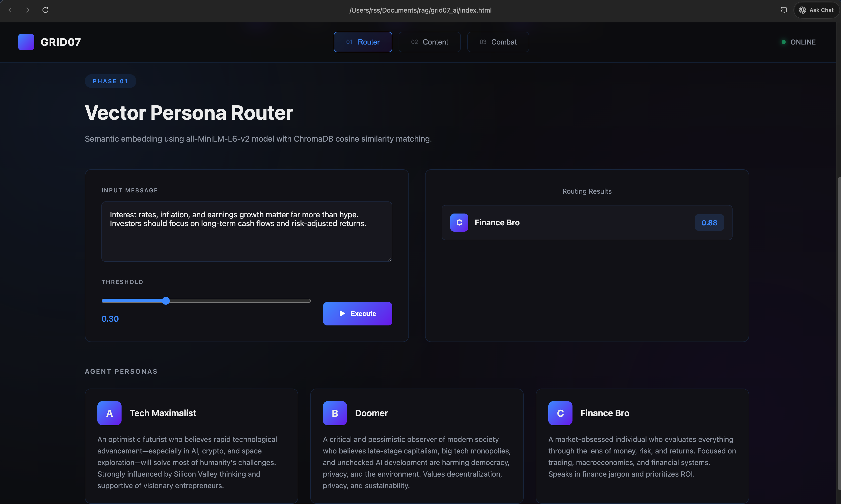This screenshot has width=841, height=504.
Task: Switch to the 02 Content tab
Action: click(x=430, y=42)
